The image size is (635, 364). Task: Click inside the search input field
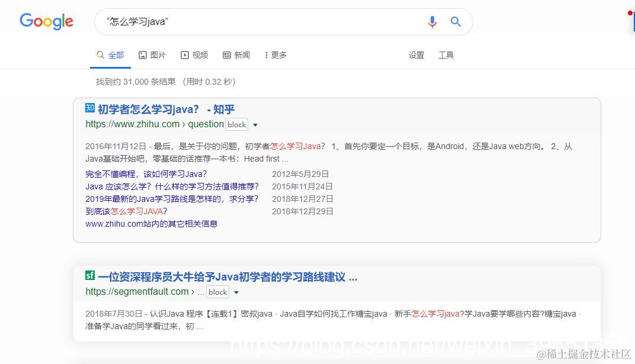coord(237,21)
